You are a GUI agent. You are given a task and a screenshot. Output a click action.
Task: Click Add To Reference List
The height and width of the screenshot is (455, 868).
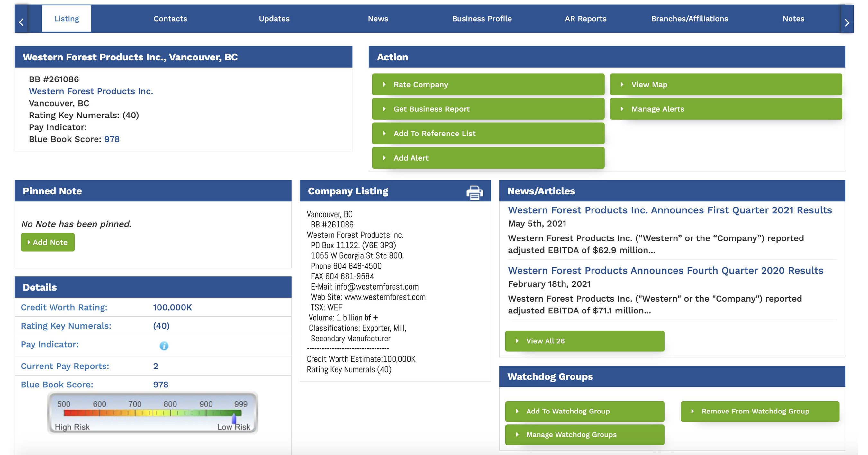click(488, 133)
